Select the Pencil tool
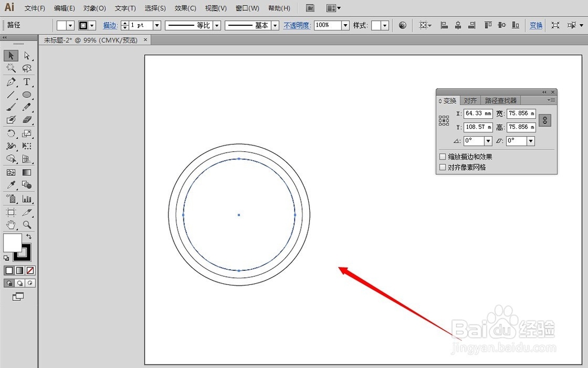 [x=26, y=107]
